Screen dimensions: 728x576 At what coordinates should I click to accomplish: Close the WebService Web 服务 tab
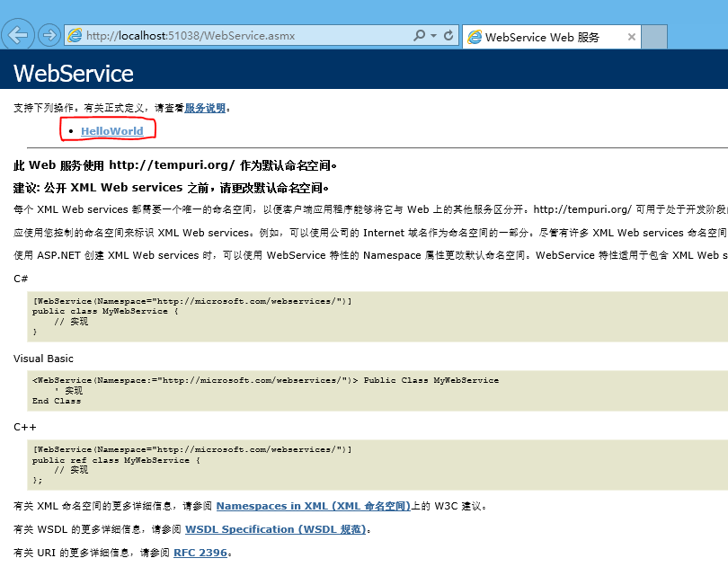coord(632,37)
